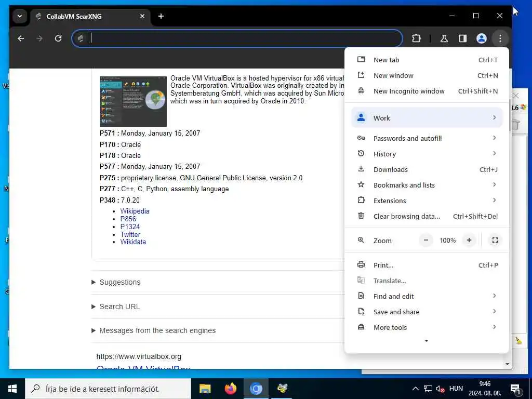Click the HUN language indicator
The width and height of the screenshot is (532, 399).
[456, 389]
